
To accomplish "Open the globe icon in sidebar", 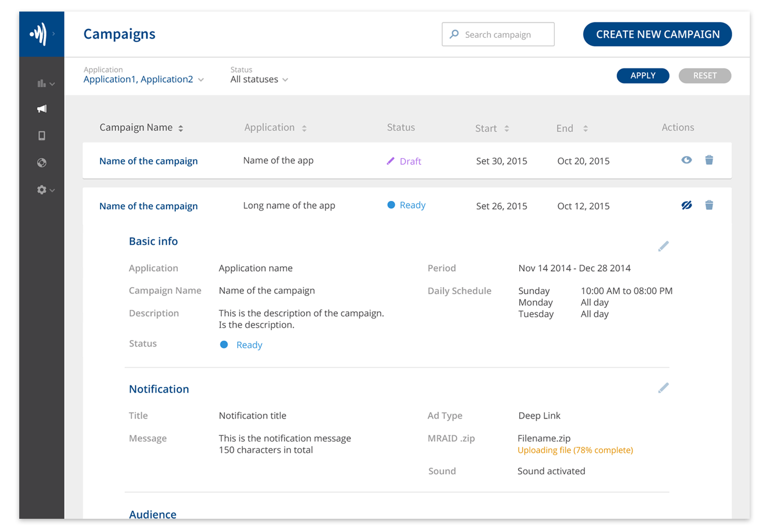I will pos(42,163).
